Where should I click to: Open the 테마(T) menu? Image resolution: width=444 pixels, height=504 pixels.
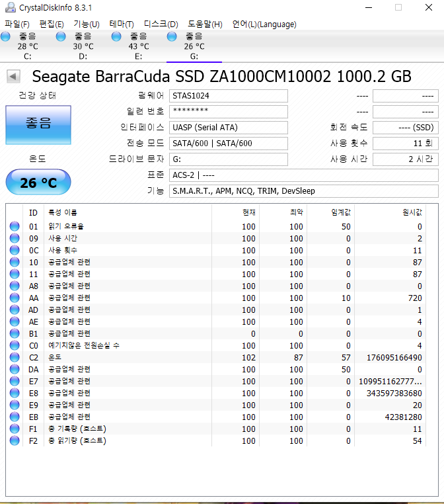coord(122,24)
